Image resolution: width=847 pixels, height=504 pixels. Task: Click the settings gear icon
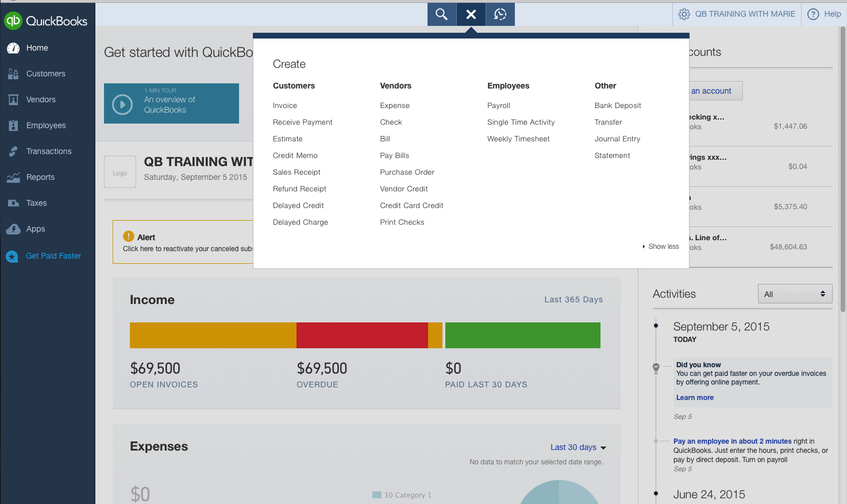click(x=684, y=14)
